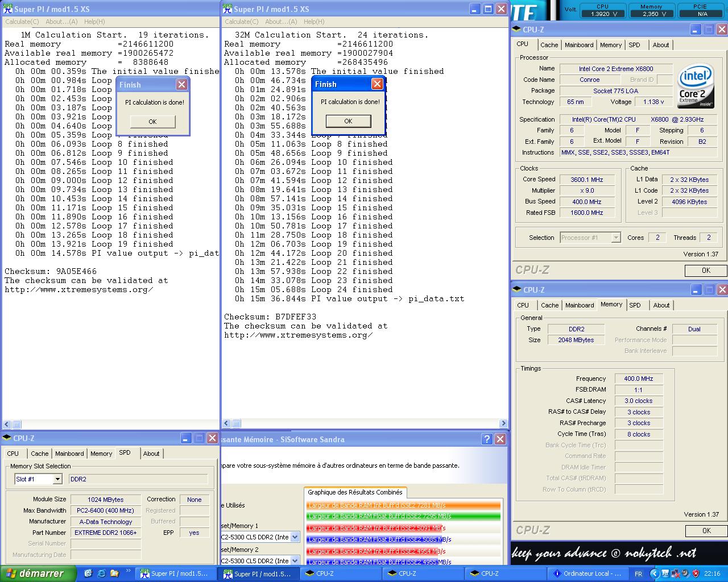Open About menu in left Super PI window
This screenshot has width=728, height=582.
[61, 22]
